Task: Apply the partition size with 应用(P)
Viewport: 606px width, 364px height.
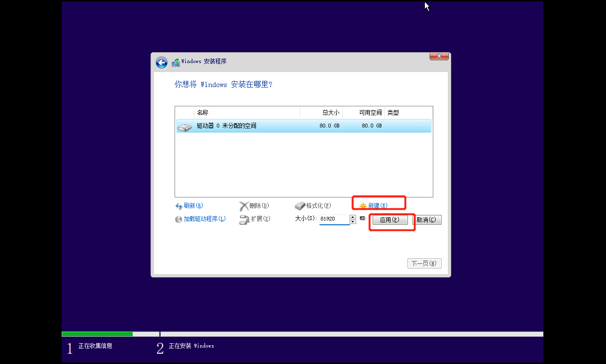Action: click(x=390, y=220)
